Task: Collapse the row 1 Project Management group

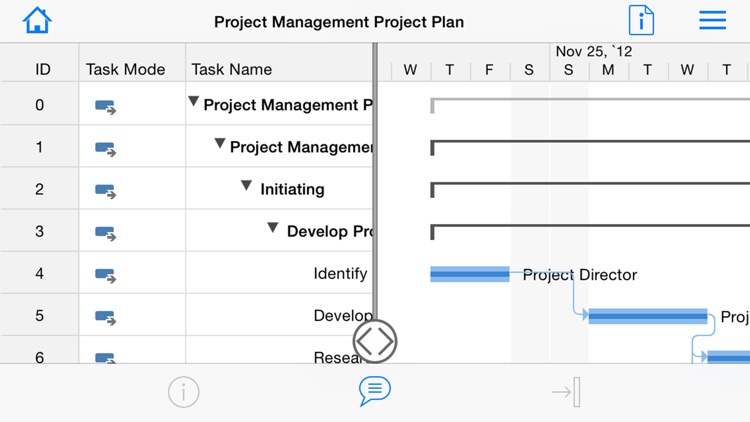Action: 220,145
